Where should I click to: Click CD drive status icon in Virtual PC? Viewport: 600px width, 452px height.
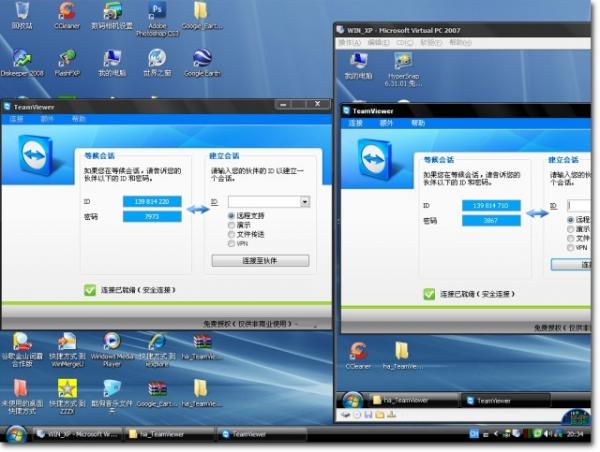[357, 414]
